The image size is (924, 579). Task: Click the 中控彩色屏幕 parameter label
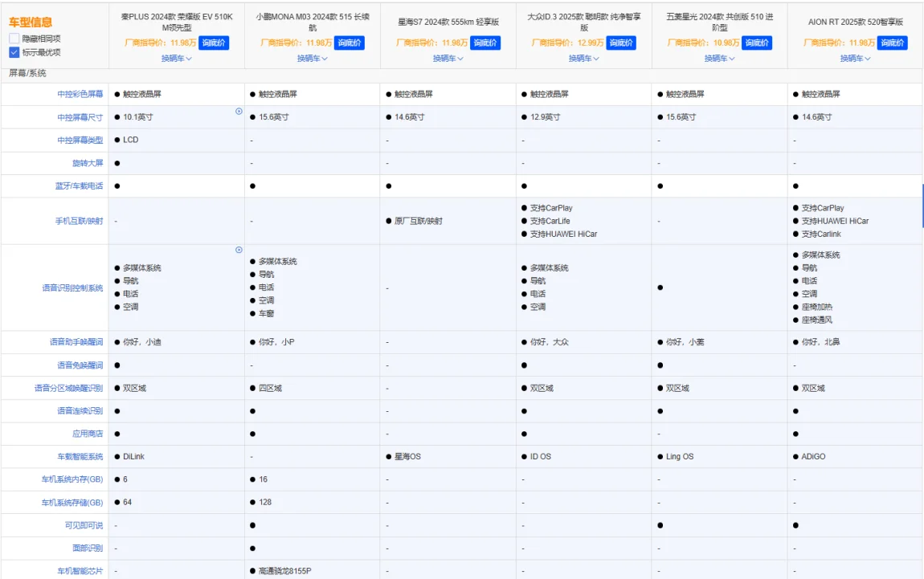[80, 94]
